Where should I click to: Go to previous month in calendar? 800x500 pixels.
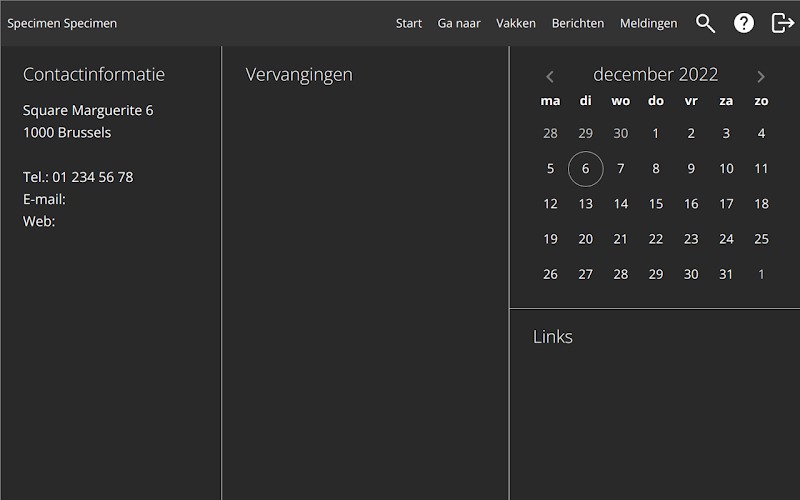point(549,77)
